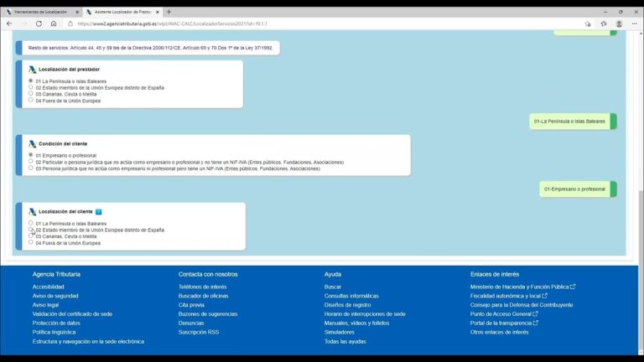Open Otros enlaces de interés link

click(500, 332)
